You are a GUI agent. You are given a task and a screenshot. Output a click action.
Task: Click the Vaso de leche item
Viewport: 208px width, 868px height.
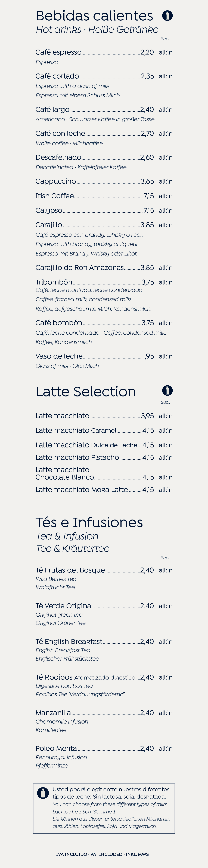59,356
